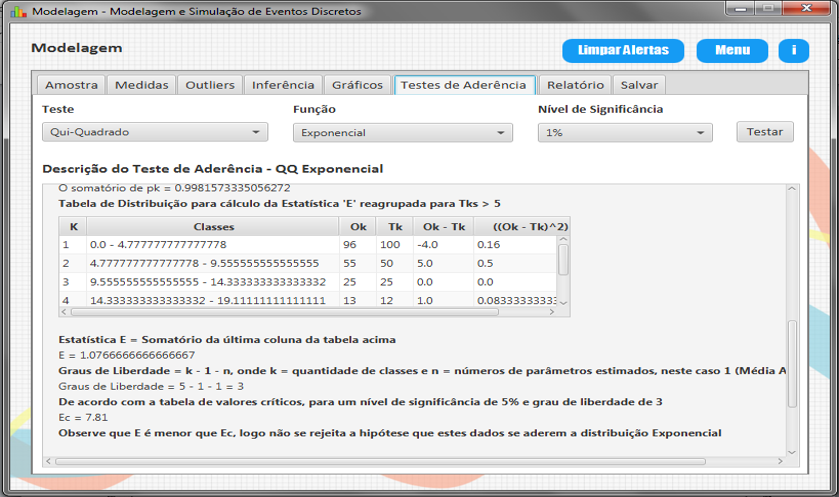Switch to the Relatório tab
Image resolution: width=839 pixels, height=497 pixels.
coord(575,85)
